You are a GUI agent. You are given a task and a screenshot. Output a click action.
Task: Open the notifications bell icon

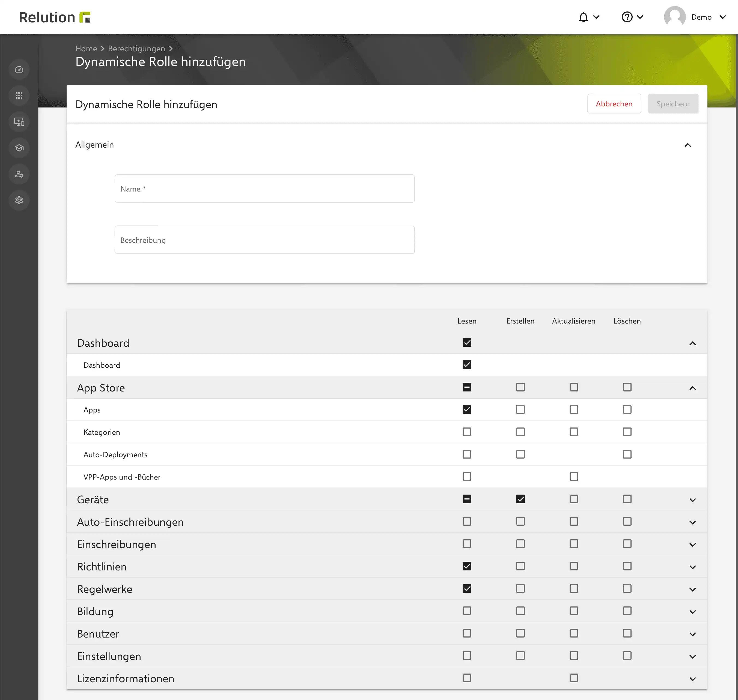pos(584,17)
